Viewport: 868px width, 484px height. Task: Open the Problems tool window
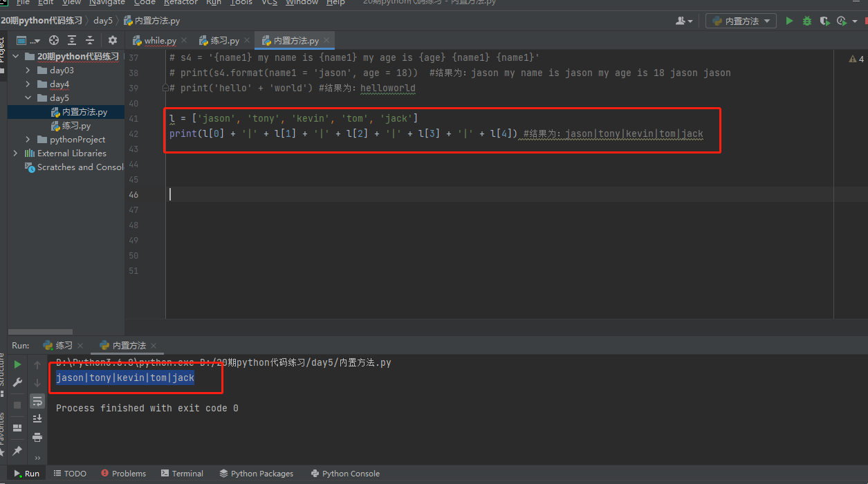123,474
